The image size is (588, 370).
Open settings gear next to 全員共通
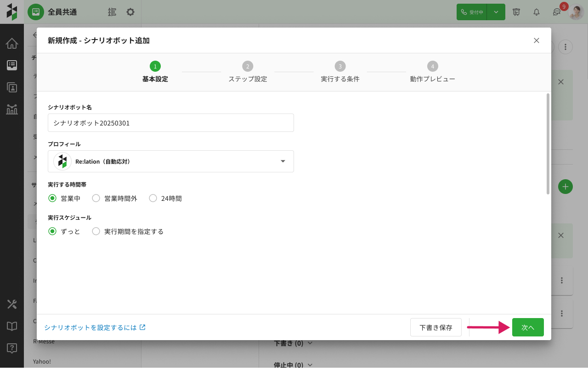(130, 12)
